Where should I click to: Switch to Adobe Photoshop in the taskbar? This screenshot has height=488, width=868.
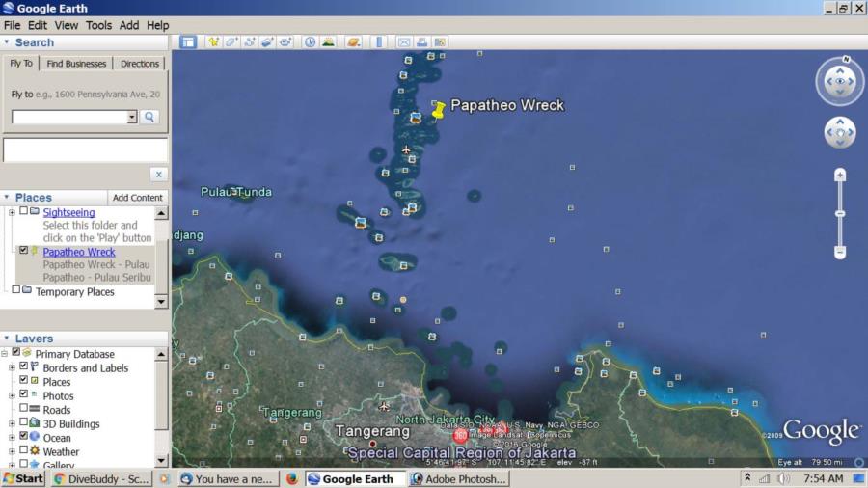(459, 478)
